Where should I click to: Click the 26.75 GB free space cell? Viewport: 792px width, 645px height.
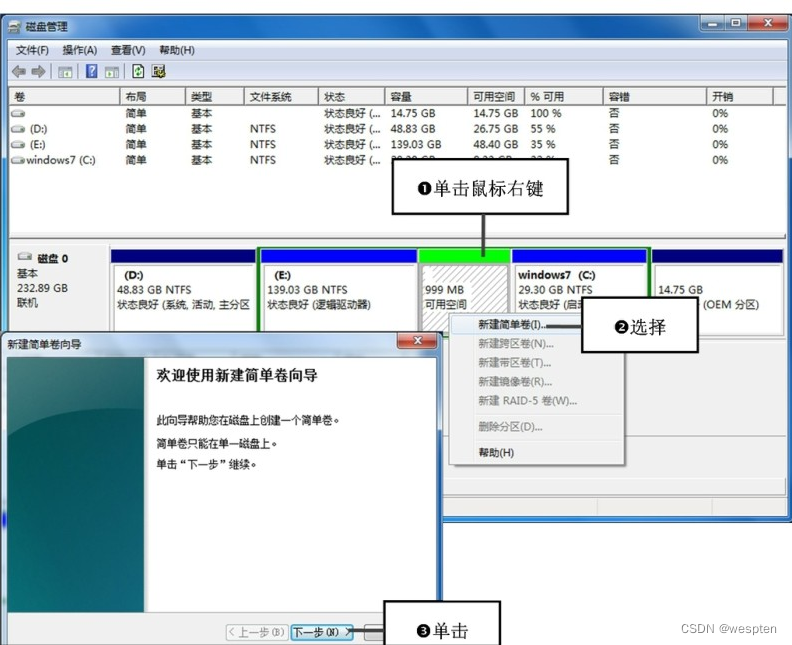pos(496,129)
